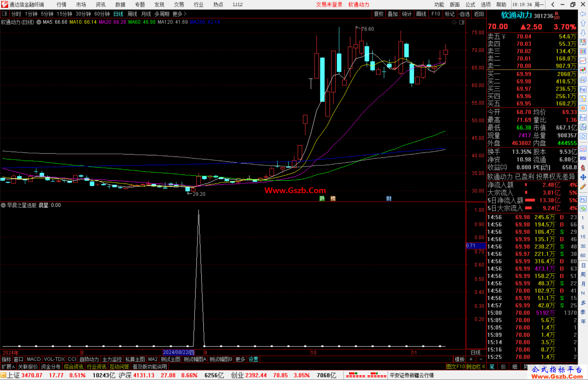Click the RSI indicator icon
Screen dimensions: 588x380
[x=583, y=158]
